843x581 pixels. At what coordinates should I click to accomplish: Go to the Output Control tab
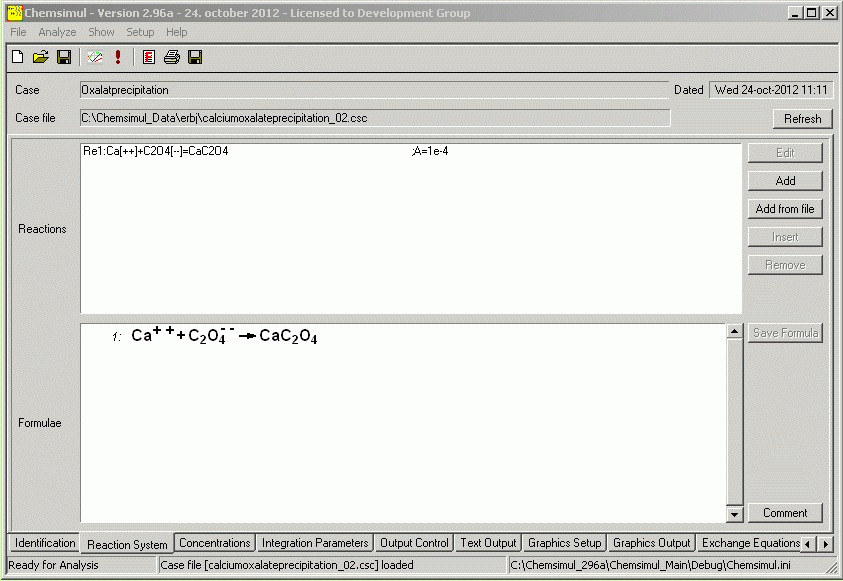click(x=414, y=543)
